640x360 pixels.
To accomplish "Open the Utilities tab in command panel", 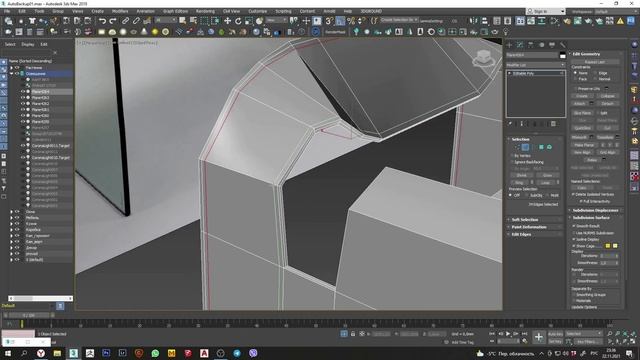I will [562, 44].
